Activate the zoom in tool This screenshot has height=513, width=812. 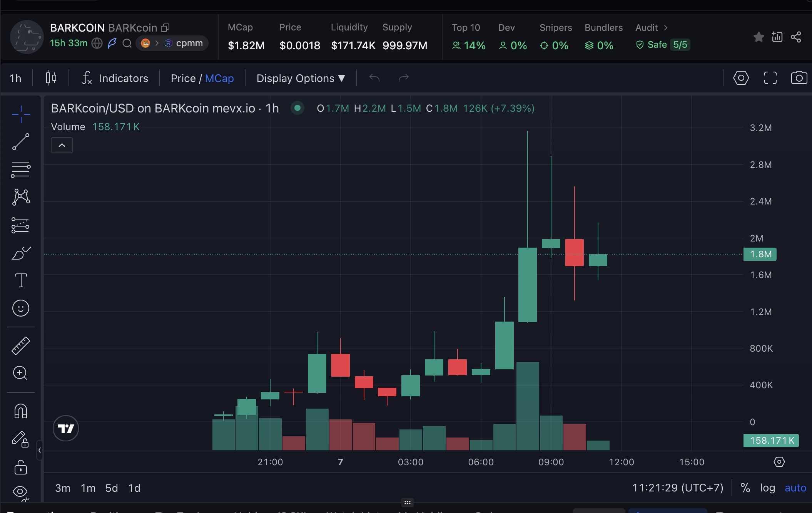pyautogui.click(x=21, y=373)
